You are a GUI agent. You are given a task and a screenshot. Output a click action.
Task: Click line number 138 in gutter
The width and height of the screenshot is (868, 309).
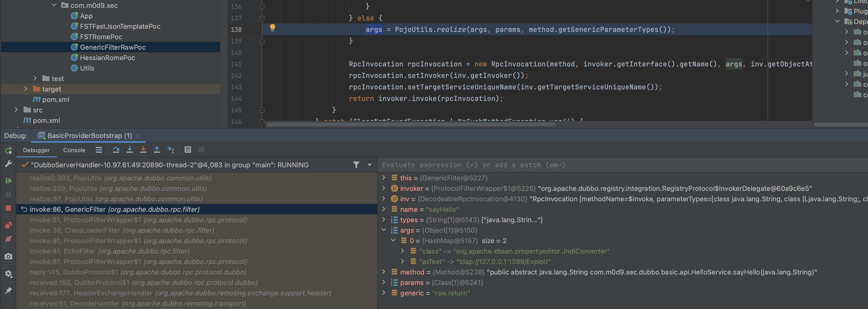coord(236,30)
